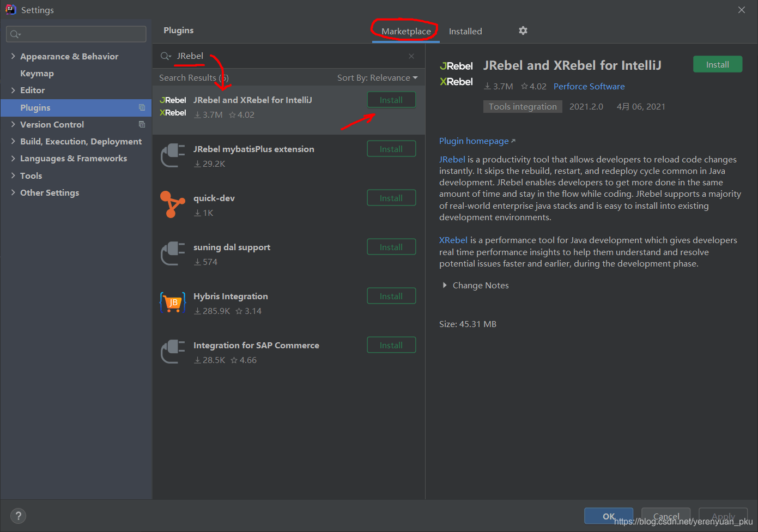Open the Plugin homepage link

pyautogui.click(x=477, y=141)
